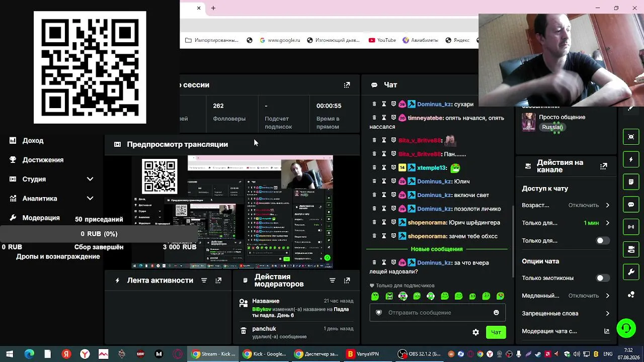Open a new browser tab with plus
This screenshot has width=644, height=362.
tap(213, 8)
